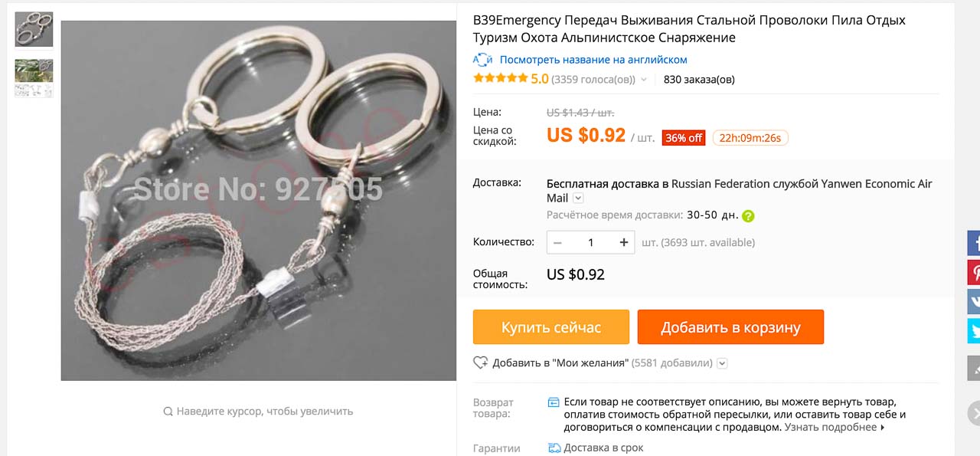The width and height of the screenshot is (980, 456).
Task: Open "Посмотреть название на английском" link
Action: 593,60
